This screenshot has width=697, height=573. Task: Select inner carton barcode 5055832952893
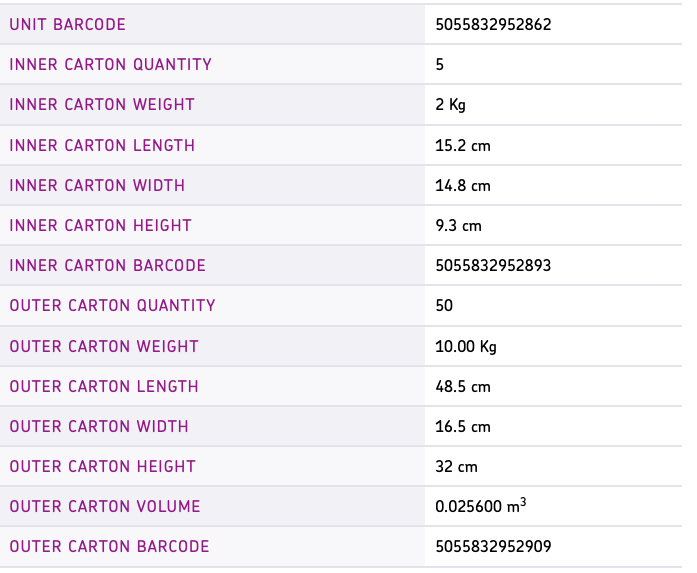click(x=493, y=266)
